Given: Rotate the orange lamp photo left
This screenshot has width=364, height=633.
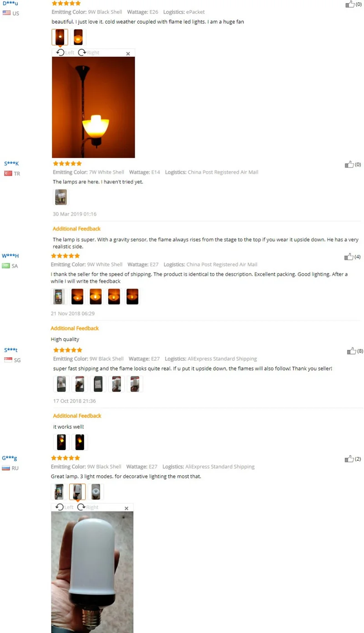Looking at the screenshot, I should click(65, 52).
